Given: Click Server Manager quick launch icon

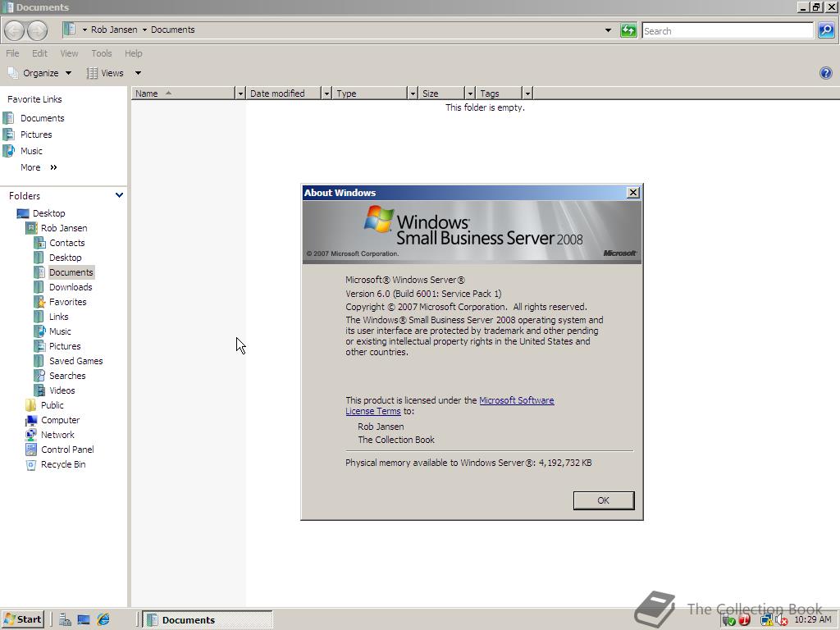Looking at the screenshot, I should point(65,620).
